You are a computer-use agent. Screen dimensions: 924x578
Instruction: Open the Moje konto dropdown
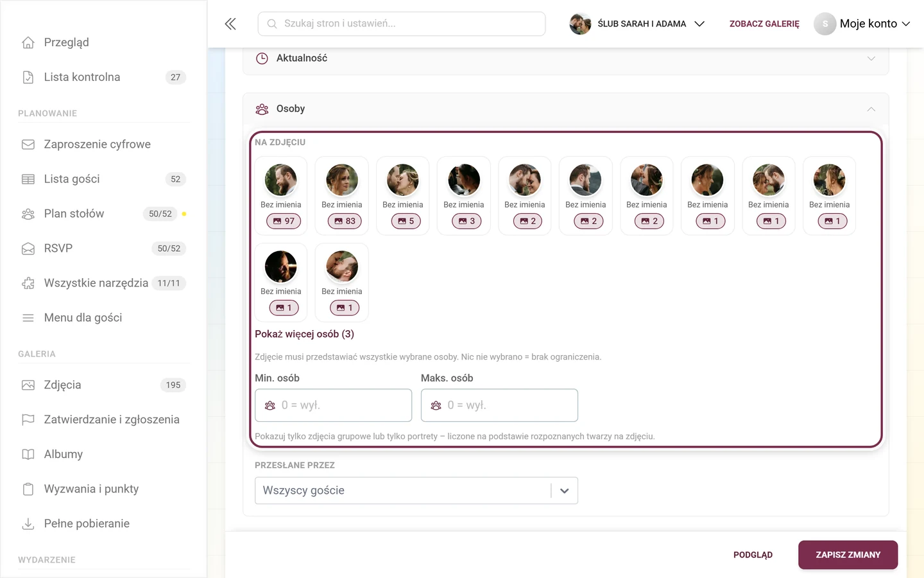pos(862,24)
